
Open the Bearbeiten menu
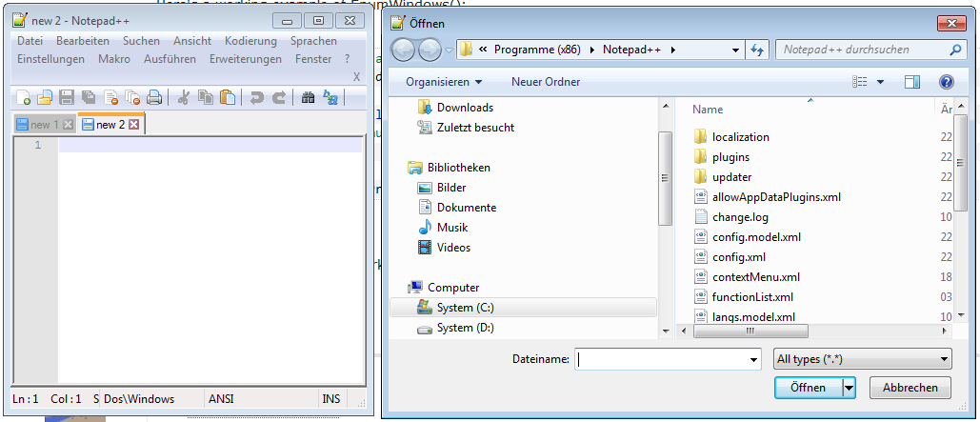click(83, 41)
